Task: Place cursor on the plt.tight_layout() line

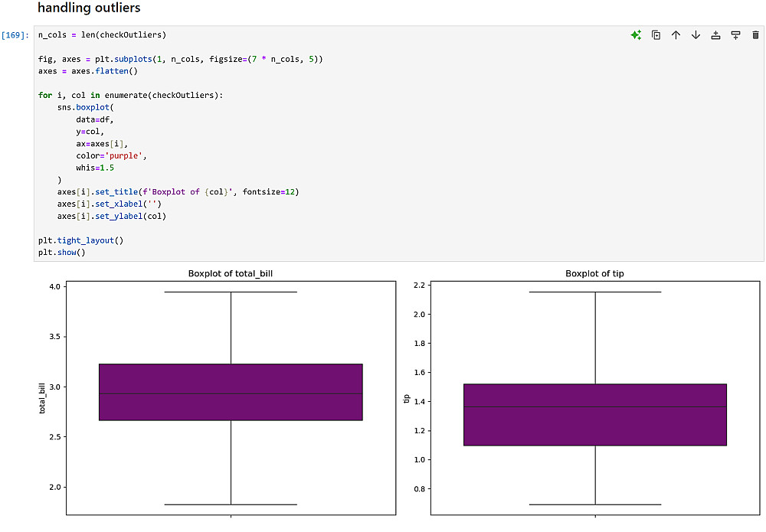Action: (80, 240)
